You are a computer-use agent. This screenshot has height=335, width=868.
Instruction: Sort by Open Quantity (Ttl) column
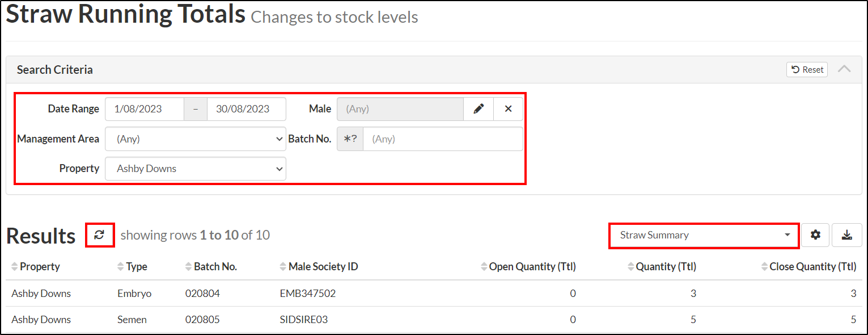pos(528,267)
